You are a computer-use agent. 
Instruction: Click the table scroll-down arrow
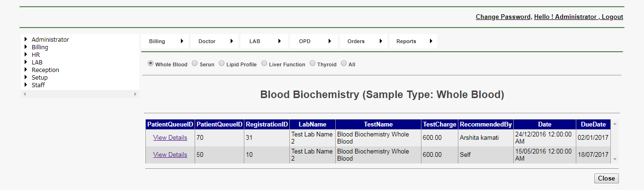point(615,160)
